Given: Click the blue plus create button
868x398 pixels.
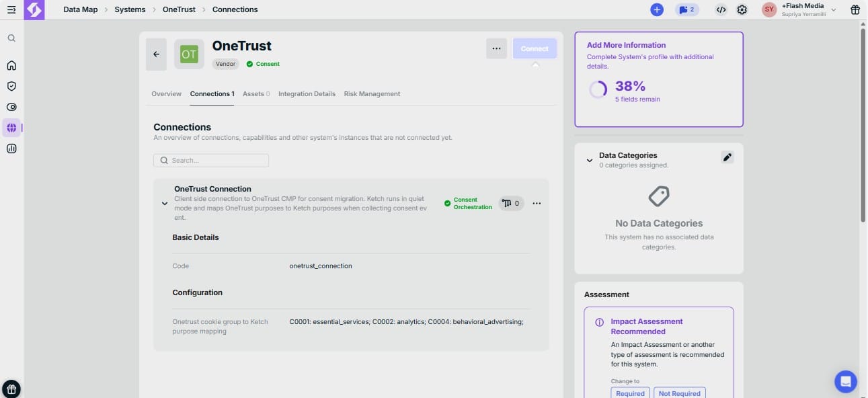Looking at the screenshot, I should point(657,10).
